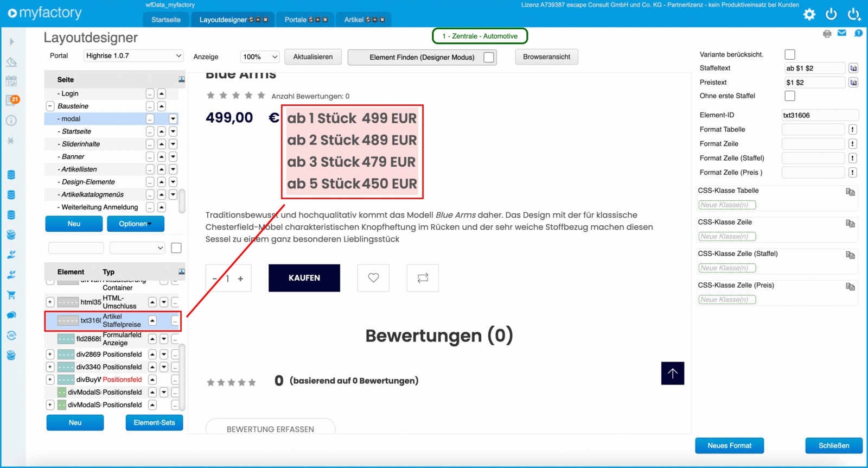Click Neu button under Seite list
The height and width of the screenshot is (468, 868).
click(74, 224)
